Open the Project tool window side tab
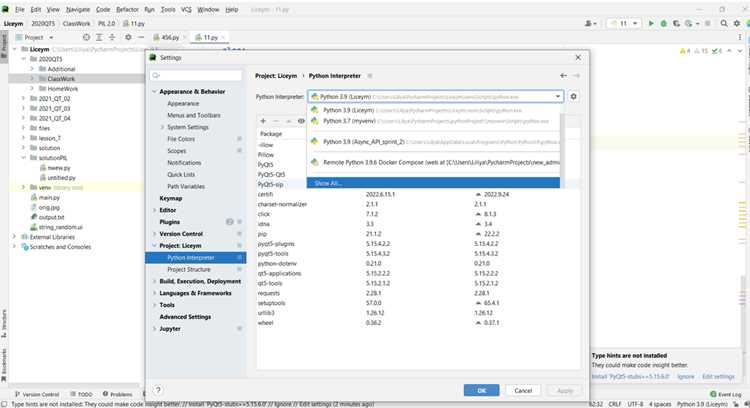 pos(4,45)
